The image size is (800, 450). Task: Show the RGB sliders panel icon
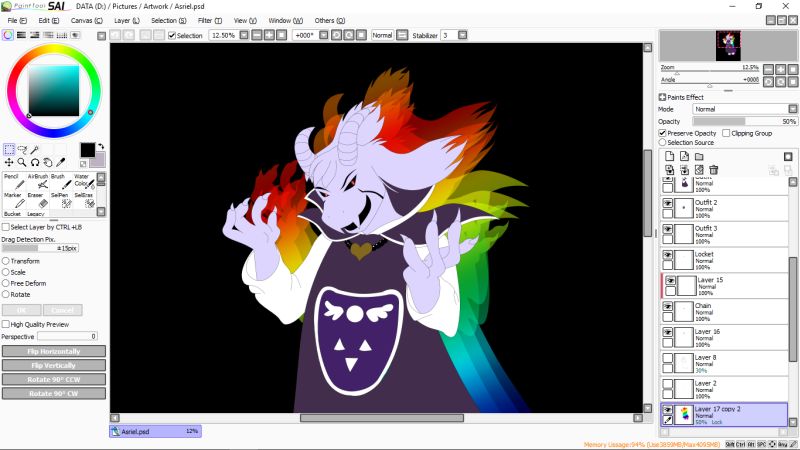tap(21, 35)
